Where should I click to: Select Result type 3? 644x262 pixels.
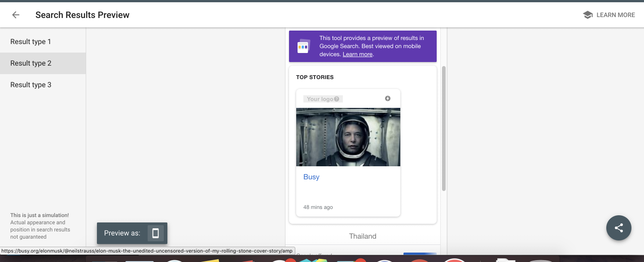coord(43,85)
